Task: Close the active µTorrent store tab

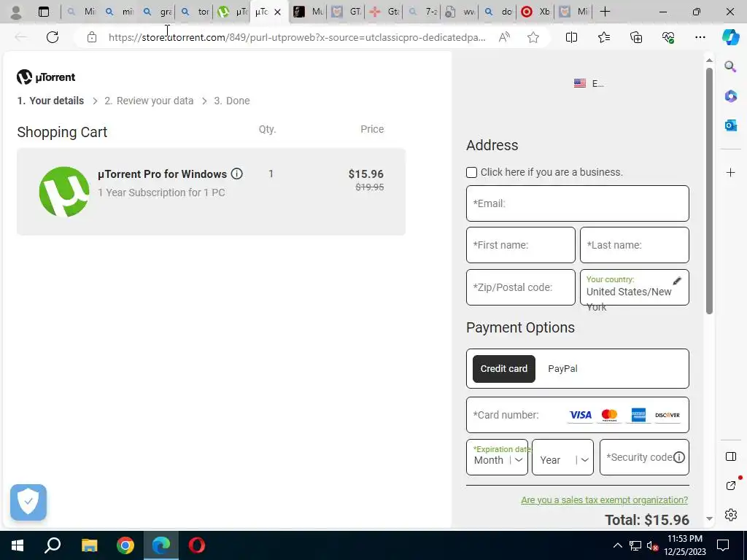Action: [278, 12]
